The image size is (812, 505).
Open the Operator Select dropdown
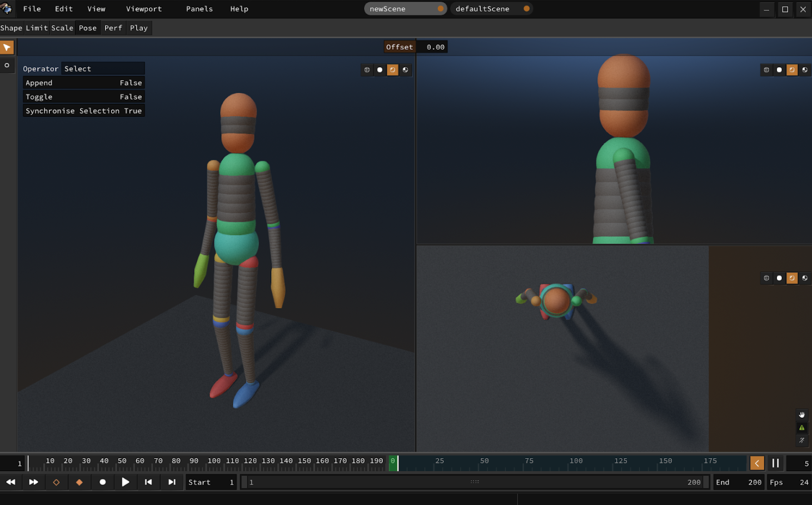coord(103,69)
